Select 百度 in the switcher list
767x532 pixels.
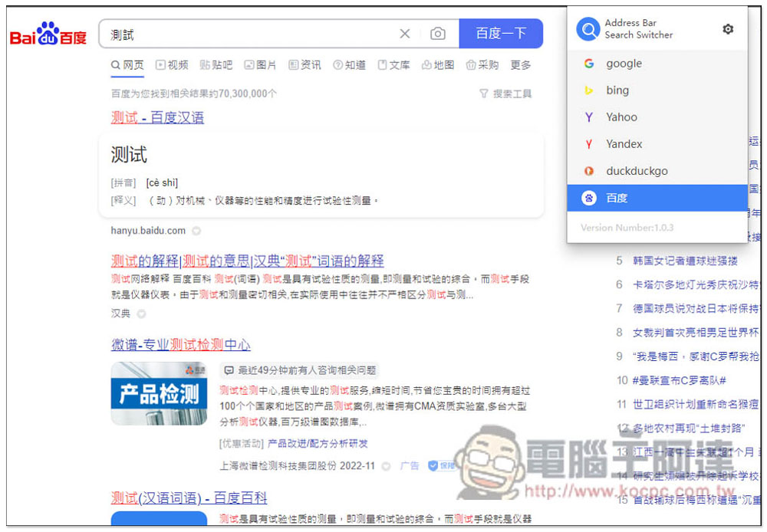(657, 198)
